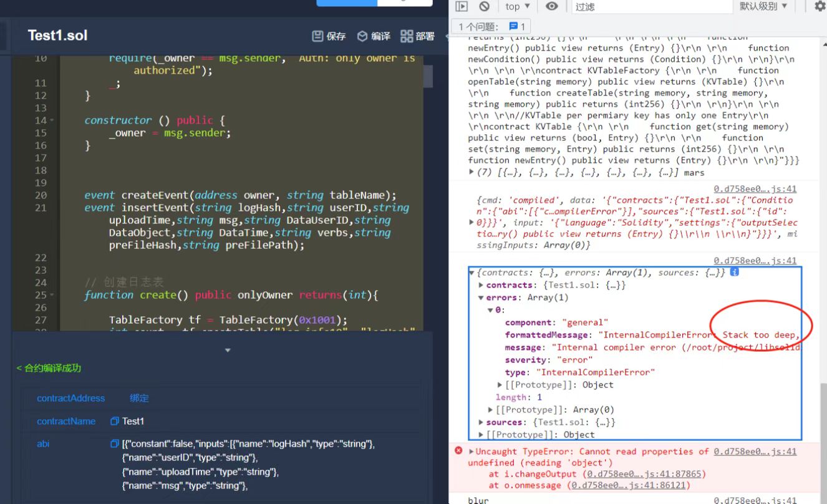Collapse the errors Array(1) entry
The height and width of the screenshot is (504, 827).
(480, 297)
